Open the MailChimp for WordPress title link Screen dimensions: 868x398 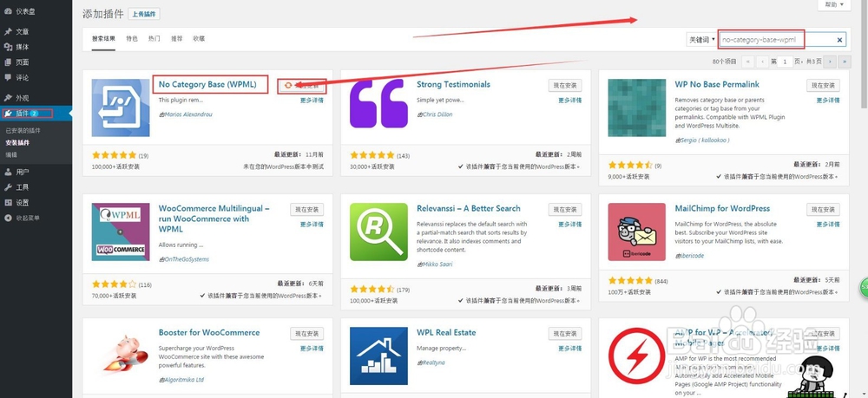[722, 208]
